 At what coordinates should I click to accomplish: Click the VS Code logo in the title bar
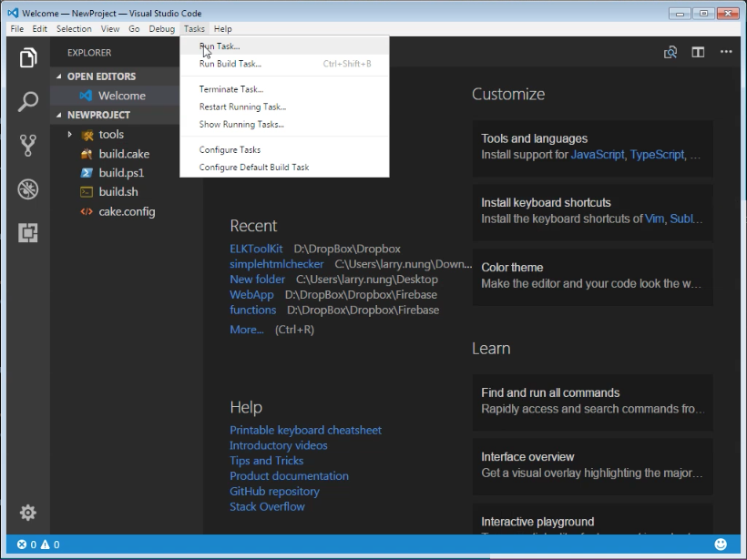click(x=13, y=13)
